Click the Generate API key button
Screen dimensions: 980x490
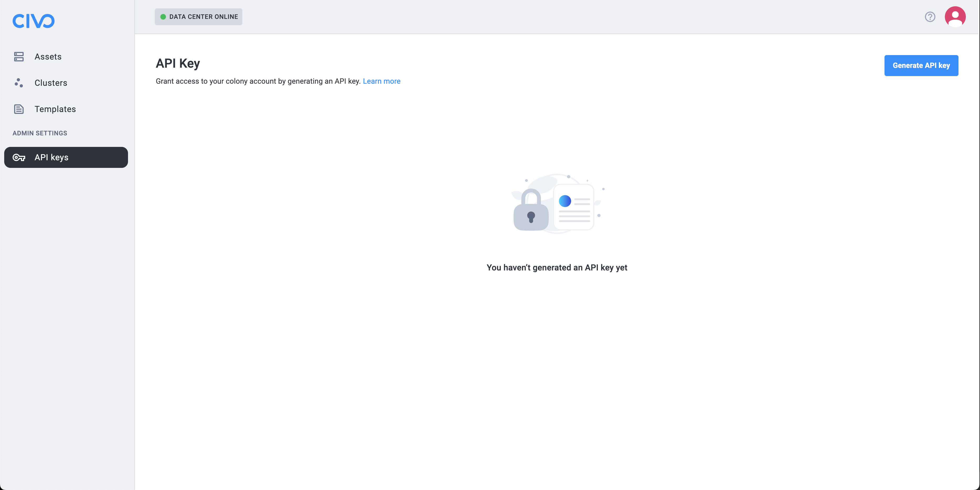pos(921,65)
